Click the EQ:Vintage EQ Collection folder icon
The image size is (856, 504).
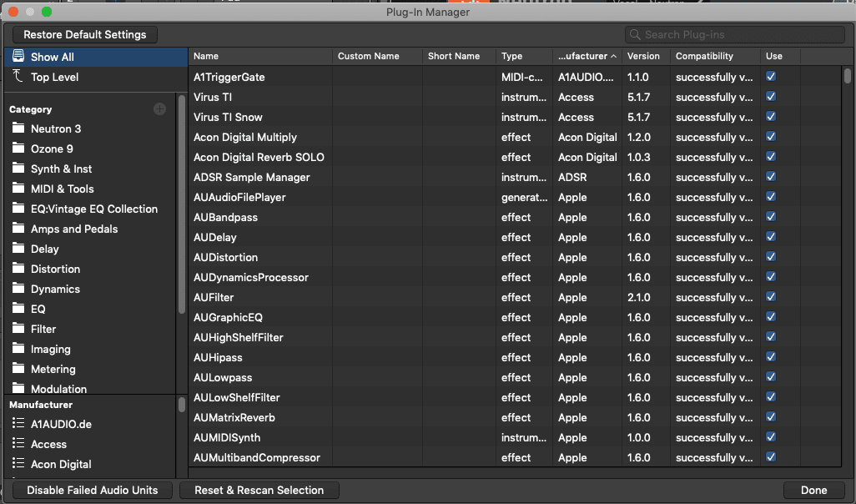18,209
